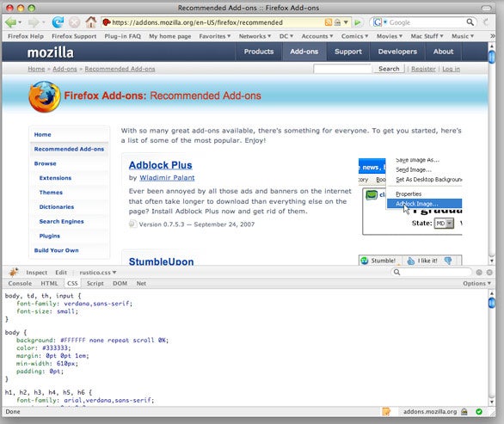
Task: Click the Inspect button in Firebug
Action: pyautogui.click(x=37, y=273)
